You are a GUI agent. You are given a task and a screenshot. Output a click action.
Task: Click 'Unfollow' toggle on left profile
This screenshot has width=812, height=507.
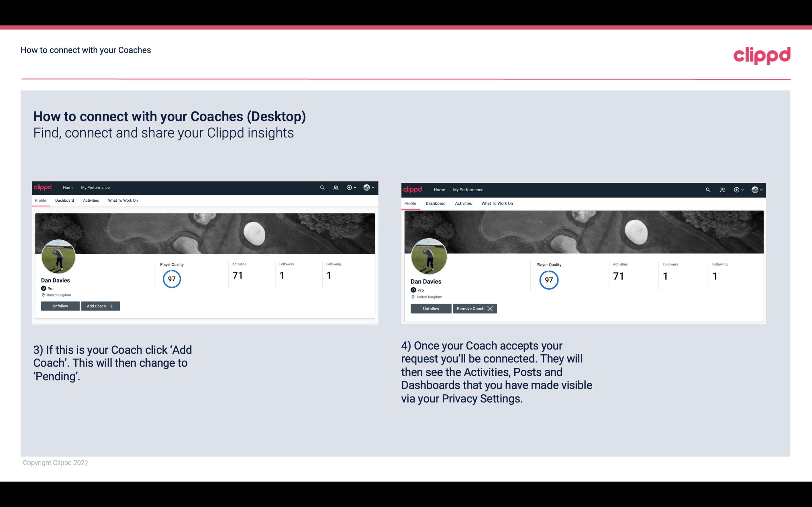(x=60, y=306)
